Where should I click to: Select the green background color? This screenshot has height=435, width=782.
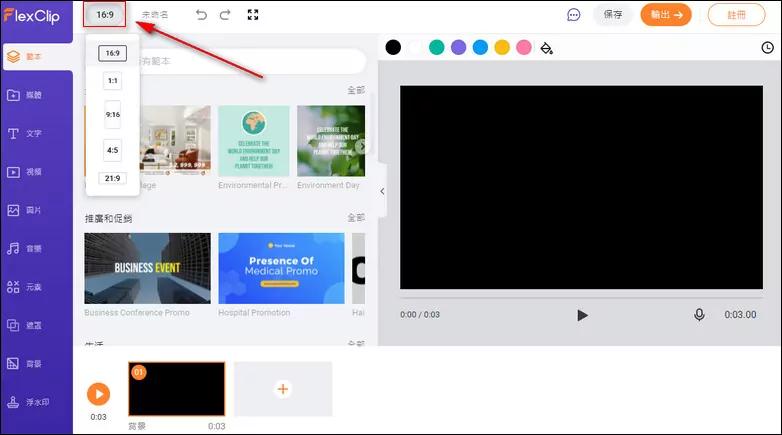point(437,47)
